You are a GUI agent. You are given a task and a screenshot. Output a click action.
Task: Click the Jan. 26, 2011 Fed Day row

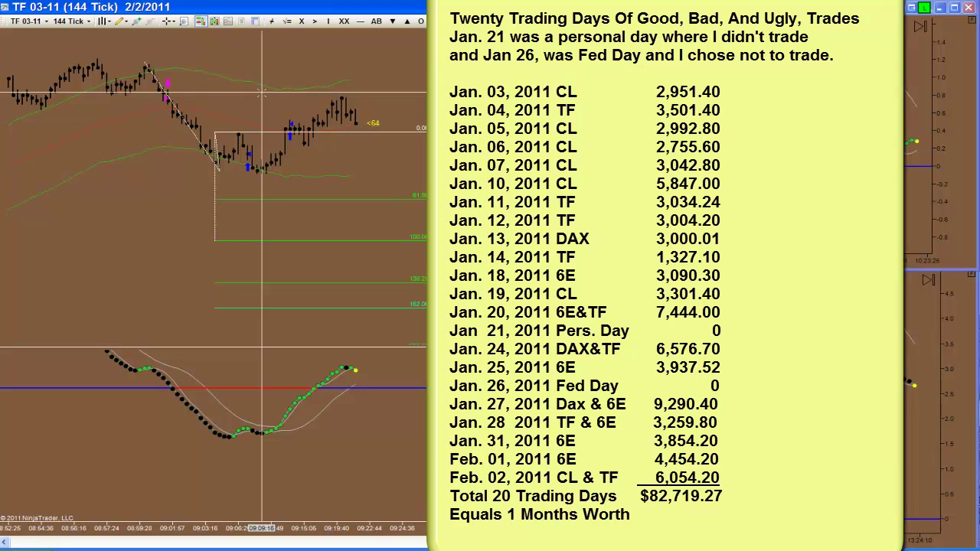[584, 386]
